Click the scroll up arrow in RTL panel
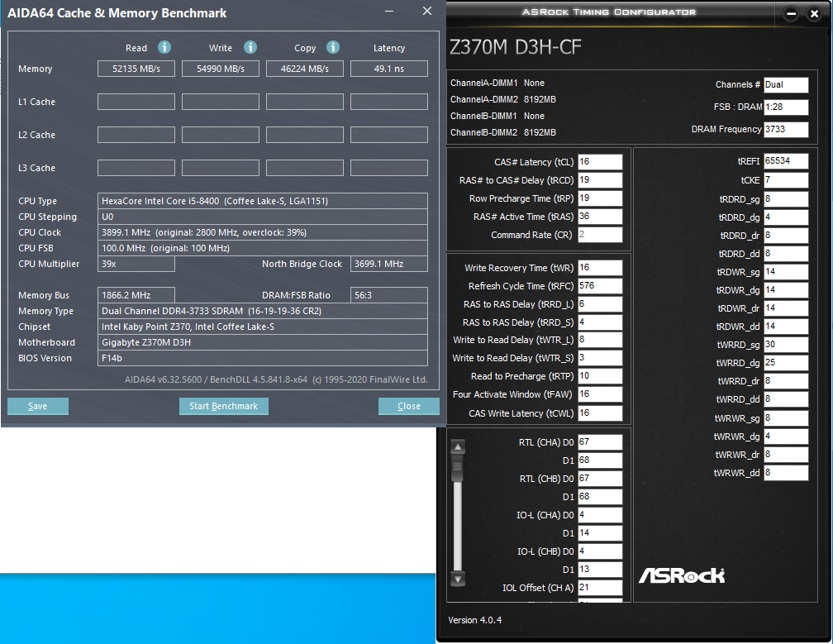The width and height of the screenshot is (833, 644). pyautogui.click(x=458, y=447)
